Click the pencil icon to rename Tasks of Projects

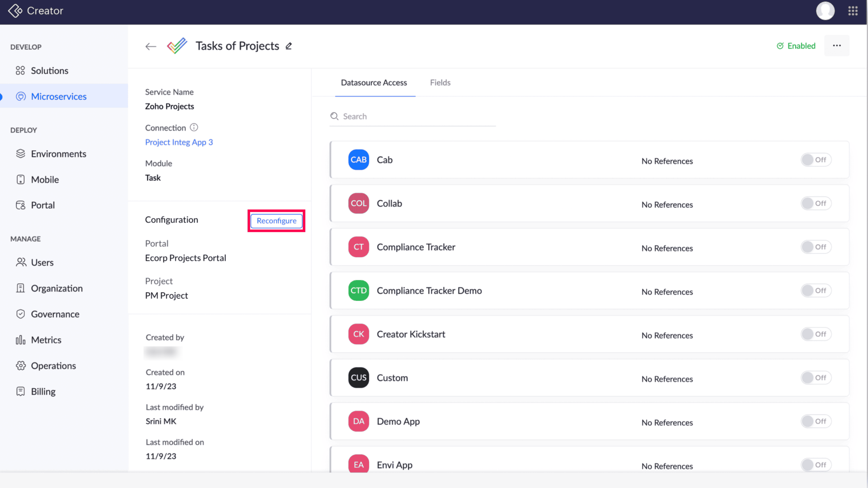click(x=289, y=46)
